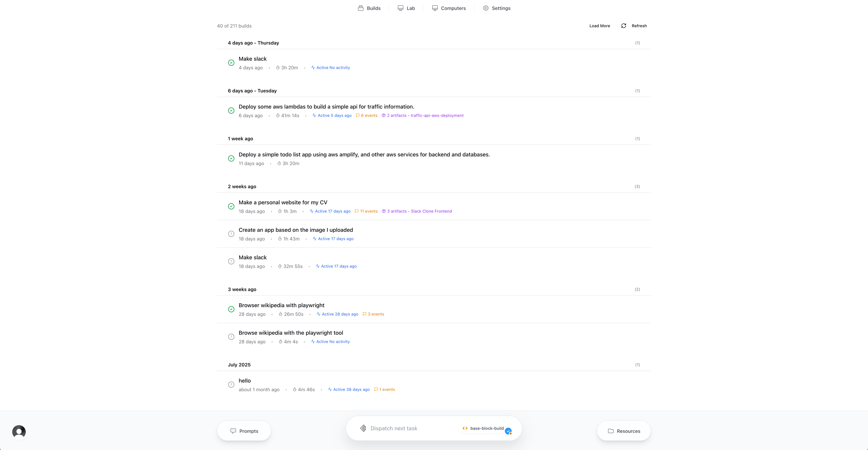Click the green status icon on 'Browser wikipedia with playwright'
This screenshot has height=450, width=868.
point(231,309)
